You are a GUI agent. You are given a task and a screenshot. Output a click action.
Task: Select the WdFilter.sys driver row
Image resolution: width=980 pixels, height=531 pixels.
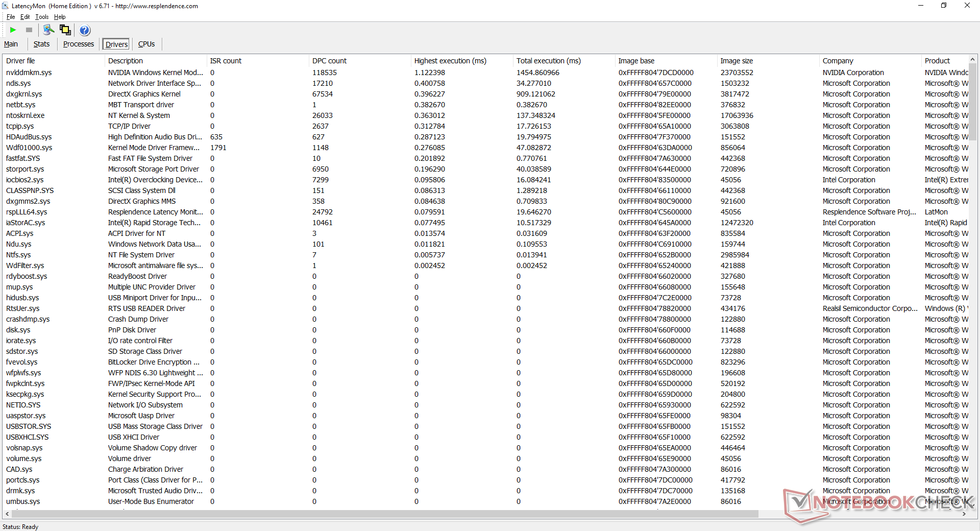[485, 265]
